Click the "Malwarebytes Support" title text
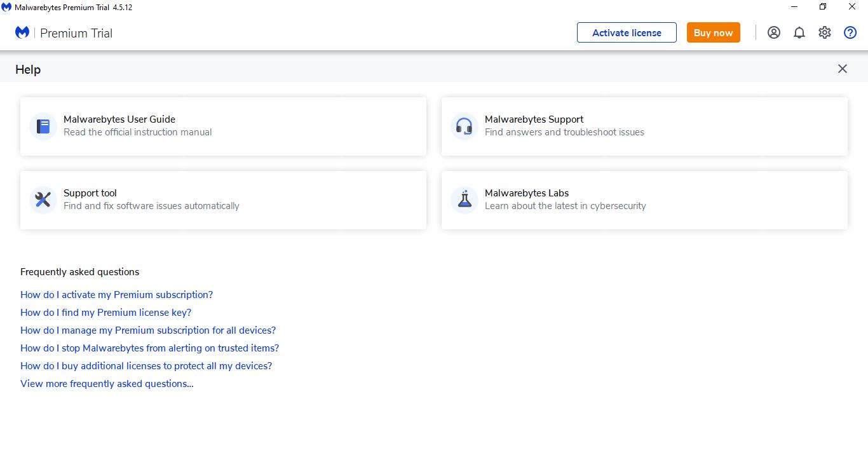Image resolution: width=868 pixels, height=469 pixels. tap(534, 119)
